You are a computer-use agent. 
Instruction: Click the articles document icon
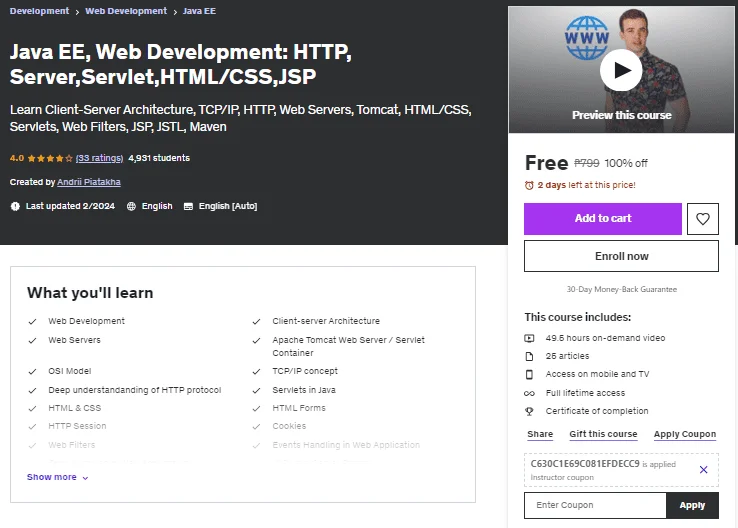tap(529, 356)
